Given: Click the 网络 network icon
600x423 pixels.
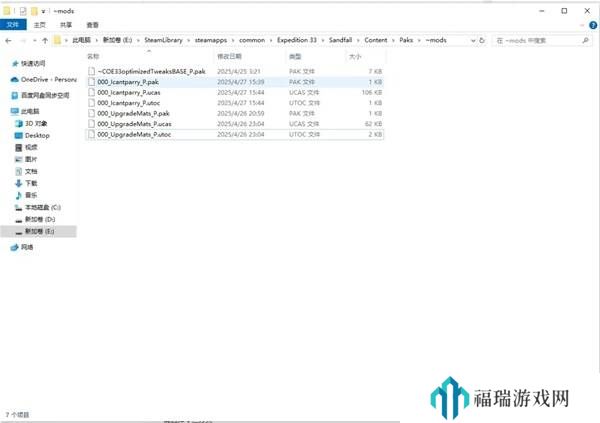Looking at the screenshot, I should coord(15,247).
